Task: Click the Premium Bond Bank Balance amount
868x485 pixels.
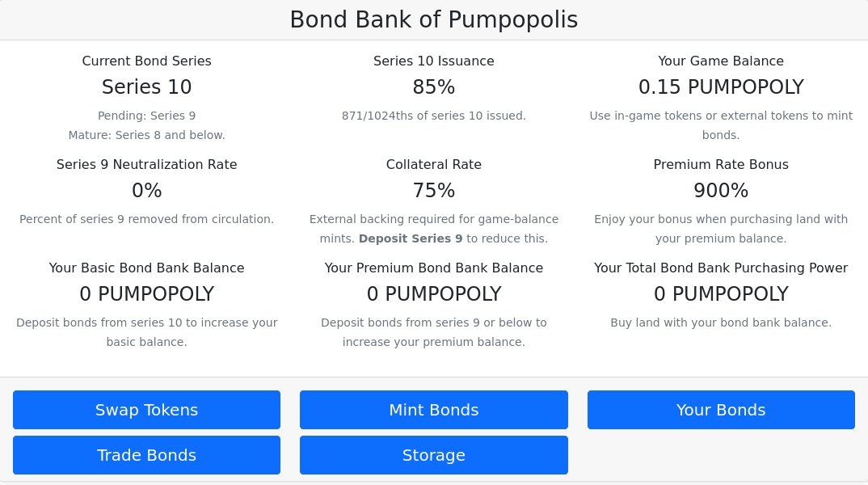Action: click(433, 294)
